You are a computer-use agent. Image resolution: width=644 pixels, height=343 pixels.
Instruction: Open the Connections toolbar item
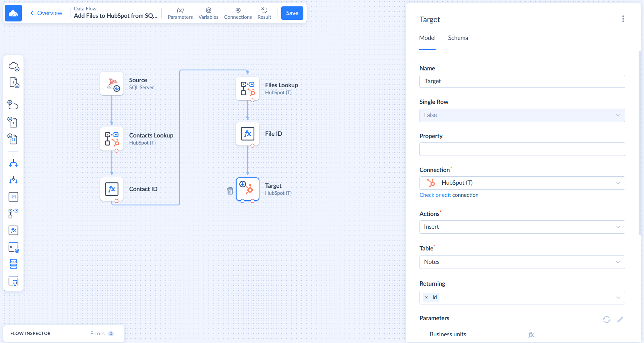238,13
